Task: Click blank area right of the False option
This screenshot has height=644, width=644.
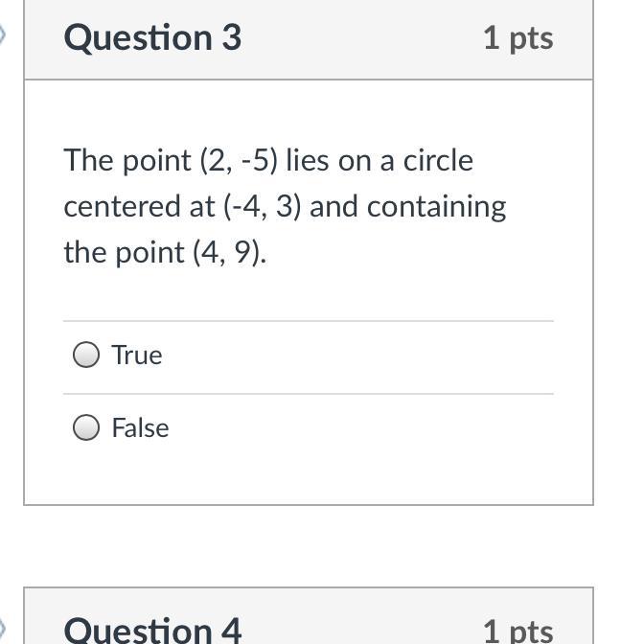Action: coord(383,427)
